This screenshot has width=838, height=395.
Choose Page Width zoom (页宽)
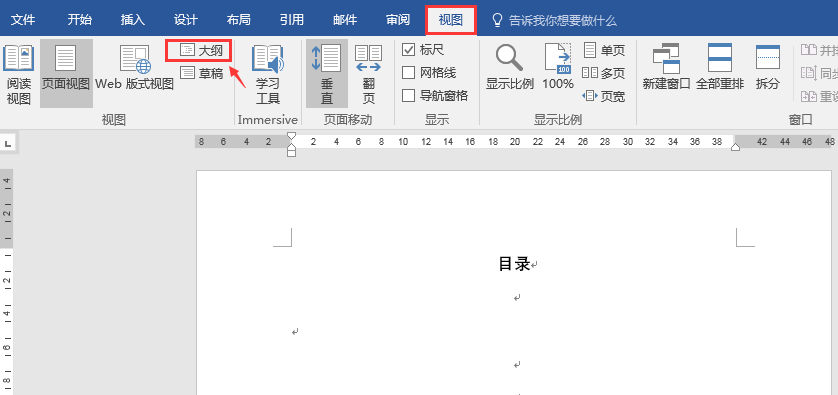604,96
